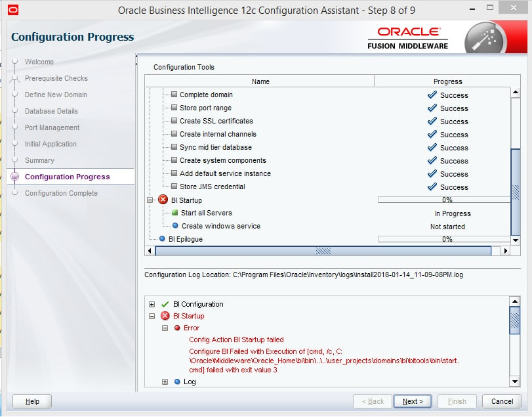Screen dimensions: 532x417
Task: Select the Define New Domain step
Action: [x=56, y=95]
